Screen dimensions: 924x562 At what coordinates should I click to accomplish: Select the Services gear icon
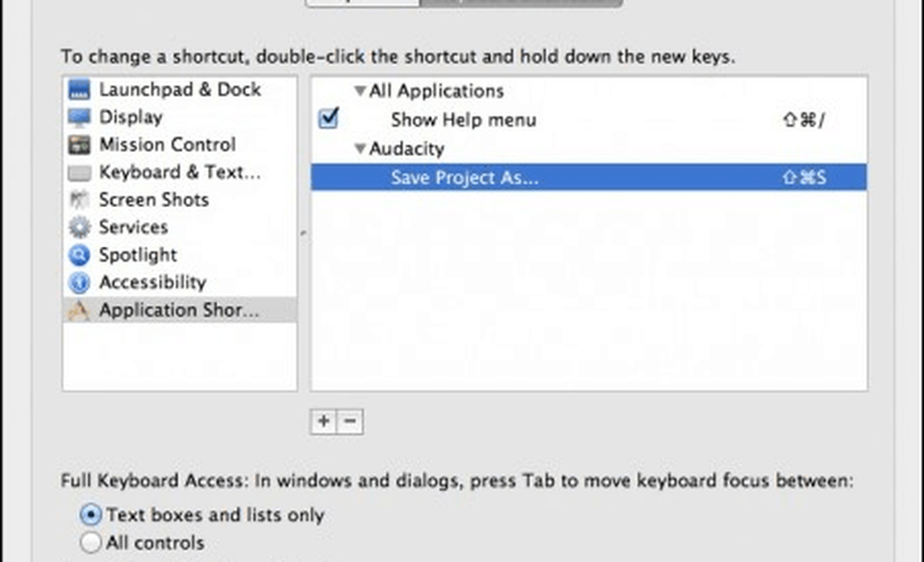pos(80,227)
